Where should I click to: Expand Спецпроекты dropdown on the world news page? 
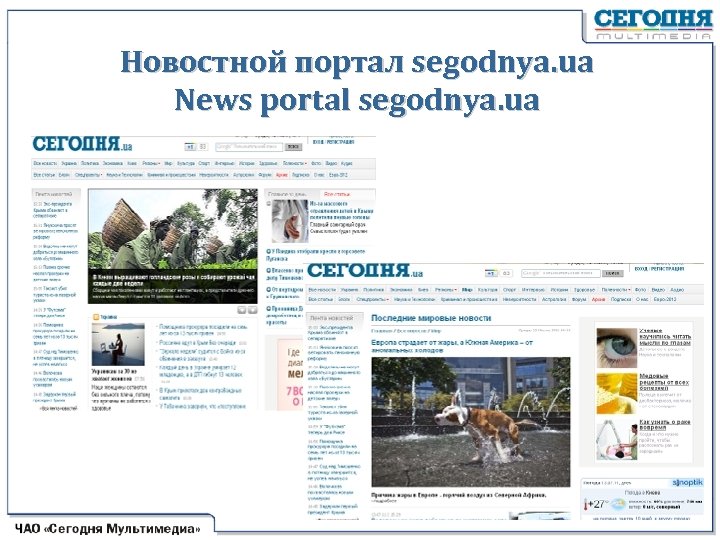click(x=372, y=299)
